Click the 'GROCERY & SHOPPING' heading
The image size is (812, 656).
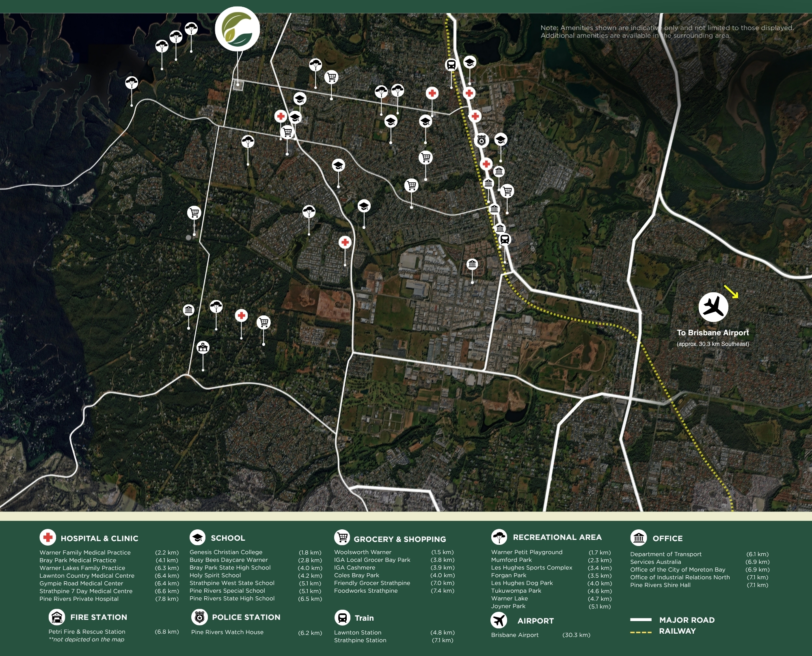pos(400,539)
